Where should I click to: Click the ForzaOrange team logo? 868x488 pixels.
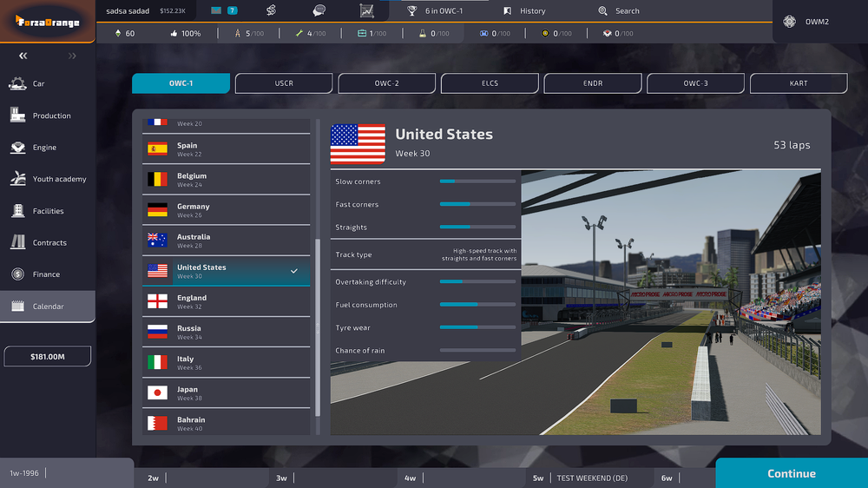tap(48, 22)
